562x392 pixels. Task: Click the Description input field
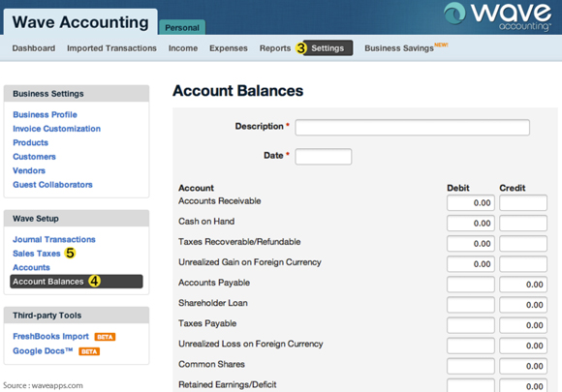click(412, 128)
